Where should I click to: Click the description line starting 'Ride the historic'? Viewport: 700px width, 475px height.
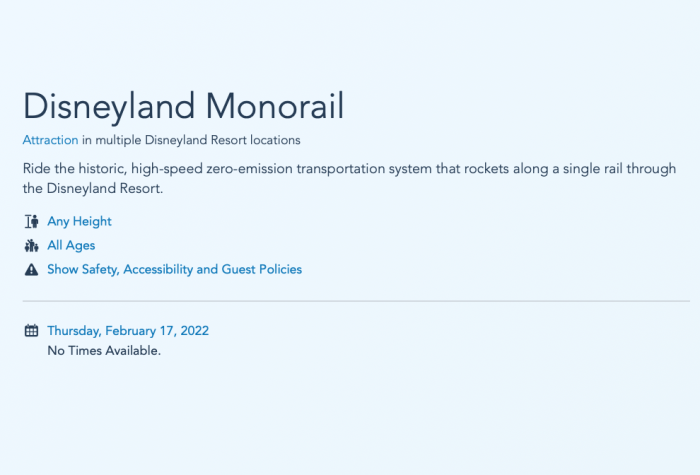pyautogui.click(x=350, y=169)
